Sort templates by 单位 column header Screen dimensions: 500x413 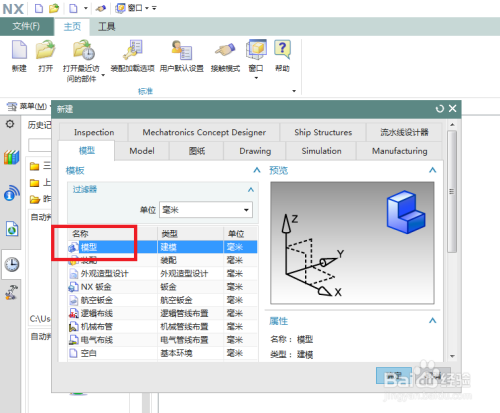[240, 234]
